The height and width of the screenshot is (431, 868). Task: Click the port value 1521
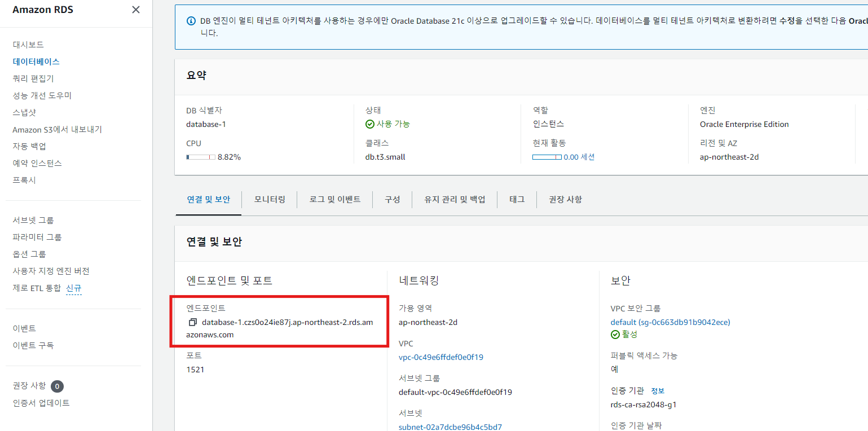pos(195,370)
